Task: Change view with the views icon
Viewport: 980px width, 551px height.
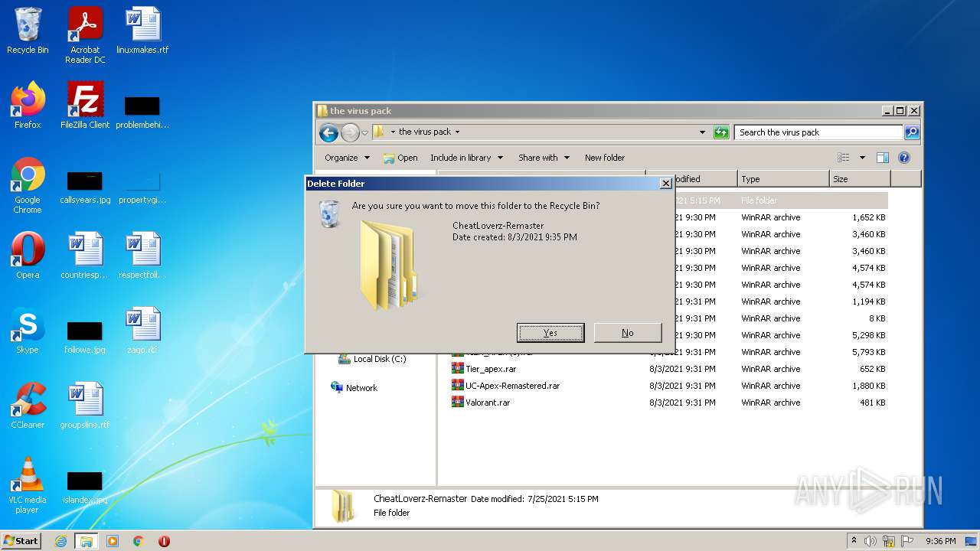Action: click(x=844, y=158)
